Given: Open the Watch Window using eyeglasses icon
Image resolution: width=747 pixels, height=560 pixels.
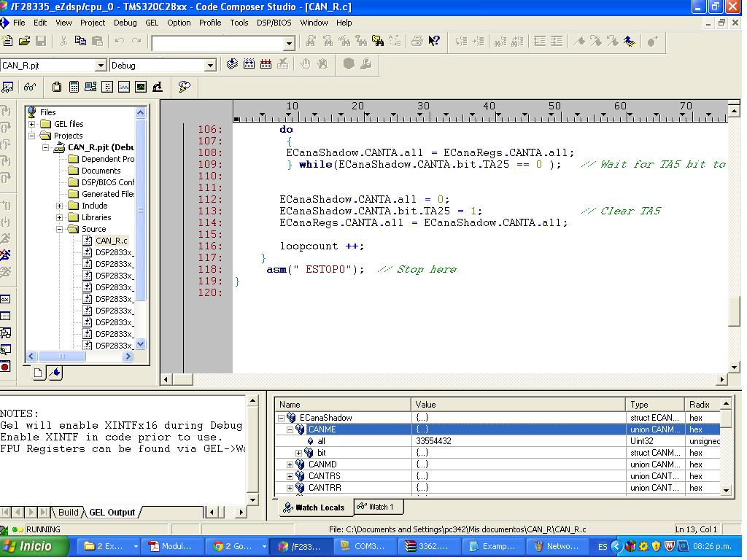Looking at the screenshot, I should point(28,87).
